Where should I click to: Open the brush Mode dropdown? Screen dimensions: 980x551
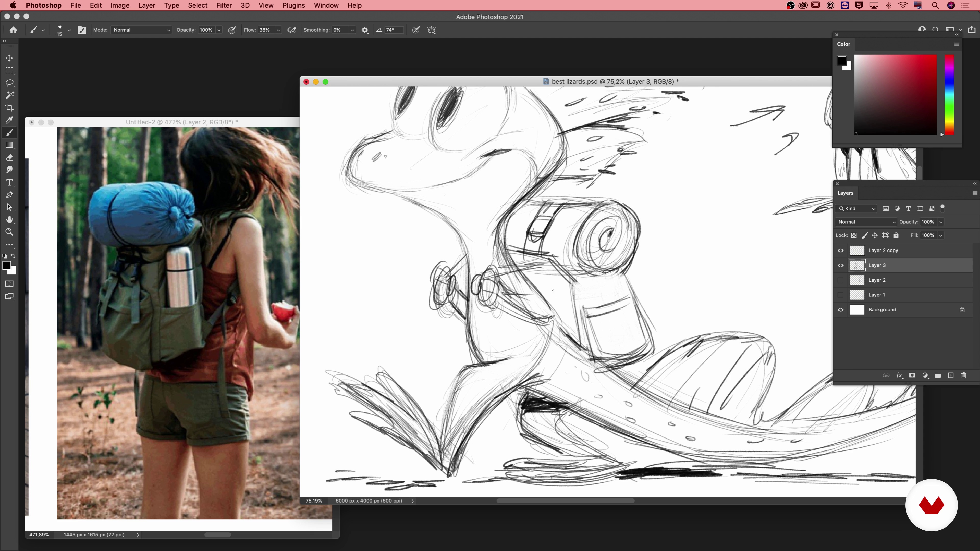142,30
